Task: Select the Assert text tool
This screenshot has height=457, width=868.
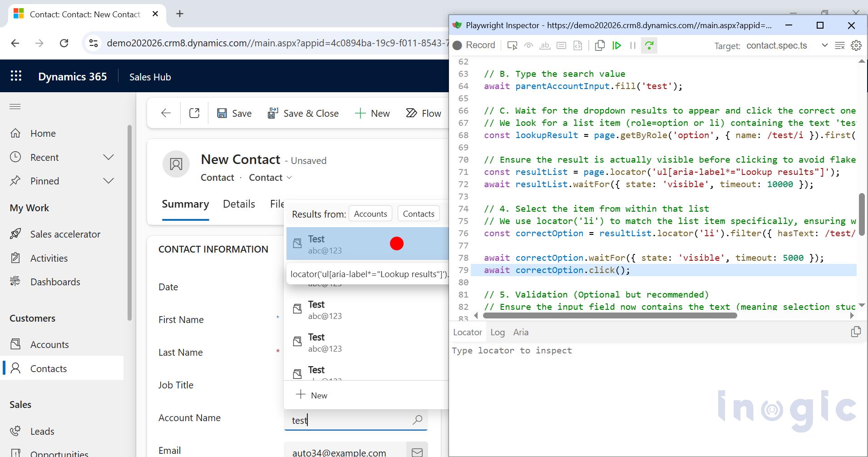Action: [x=545, y=45]
